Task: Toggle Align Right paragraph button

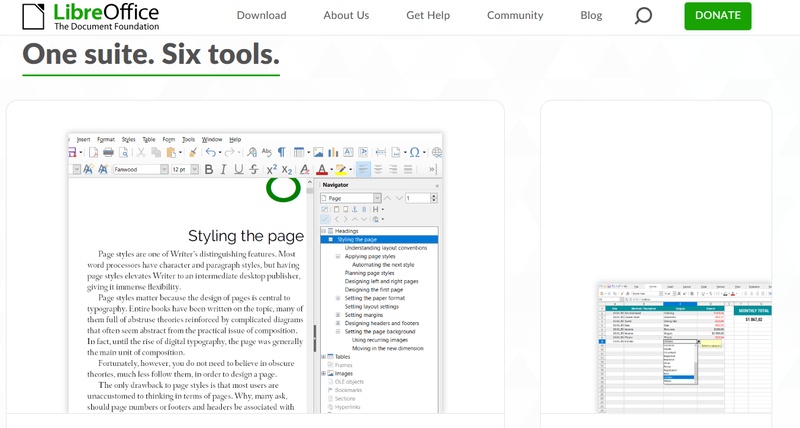Action: click(393, 169)
